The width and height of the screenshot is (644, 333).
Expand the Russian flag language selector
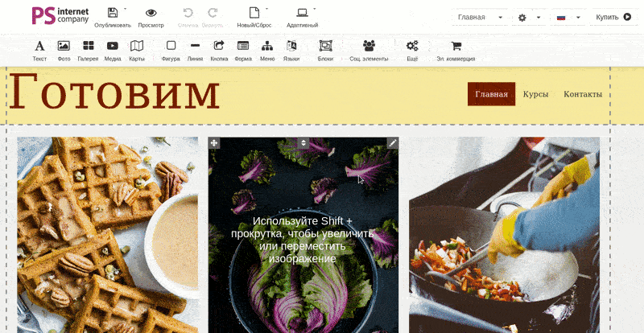(568, 17)
